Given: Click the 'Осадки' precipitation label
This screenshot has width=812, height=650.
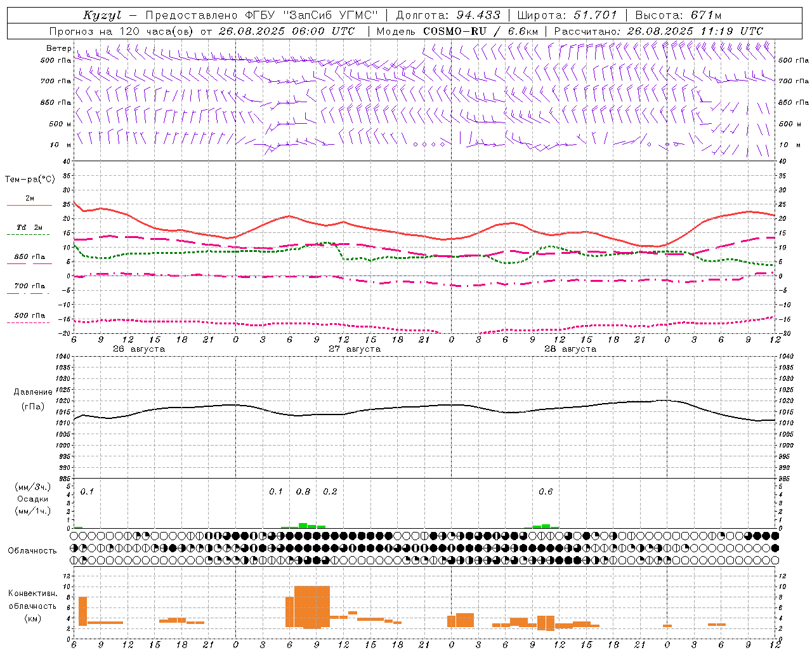Looking at the screenshot, I should (32, 499).
